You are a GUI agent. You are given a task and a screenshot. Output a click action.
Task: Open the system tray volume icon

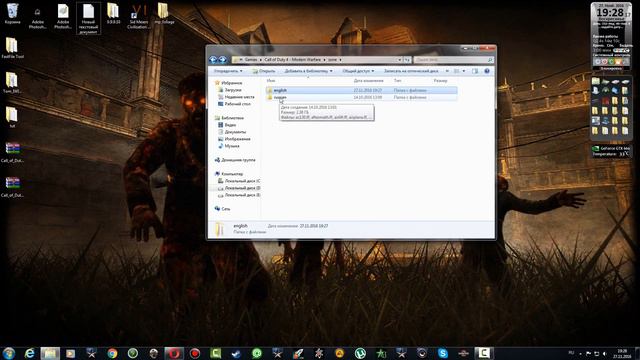(604, 353)
